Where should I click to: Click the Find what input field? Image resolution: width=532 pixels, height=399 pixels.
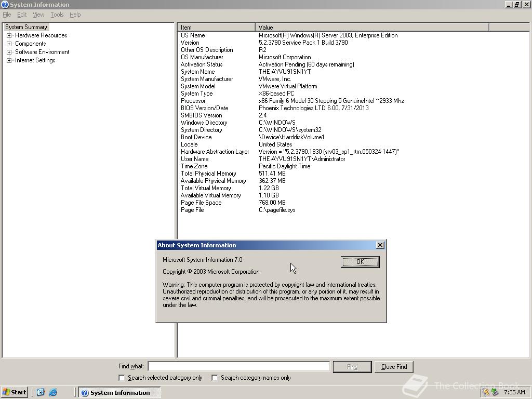point(239,366)
